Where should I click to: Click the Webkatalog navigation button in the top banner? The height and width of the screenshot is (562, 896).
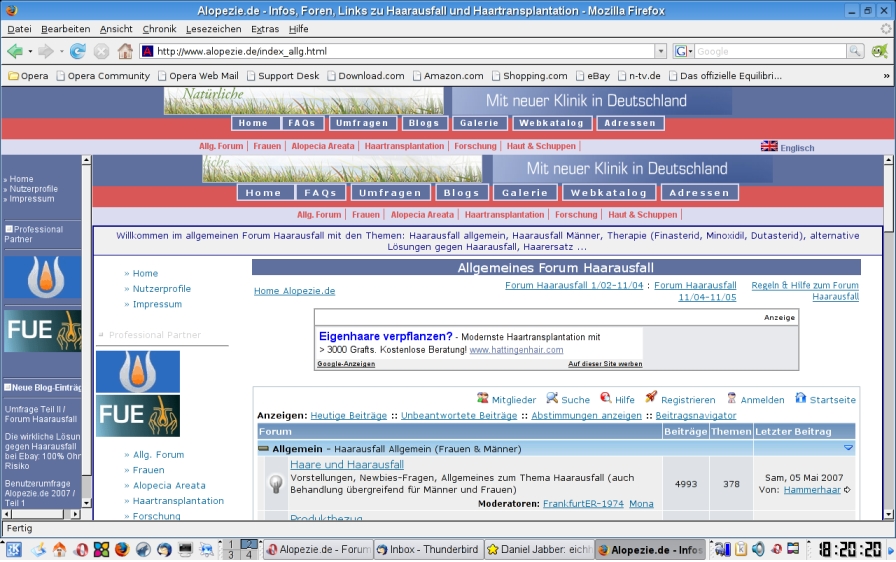552,123
